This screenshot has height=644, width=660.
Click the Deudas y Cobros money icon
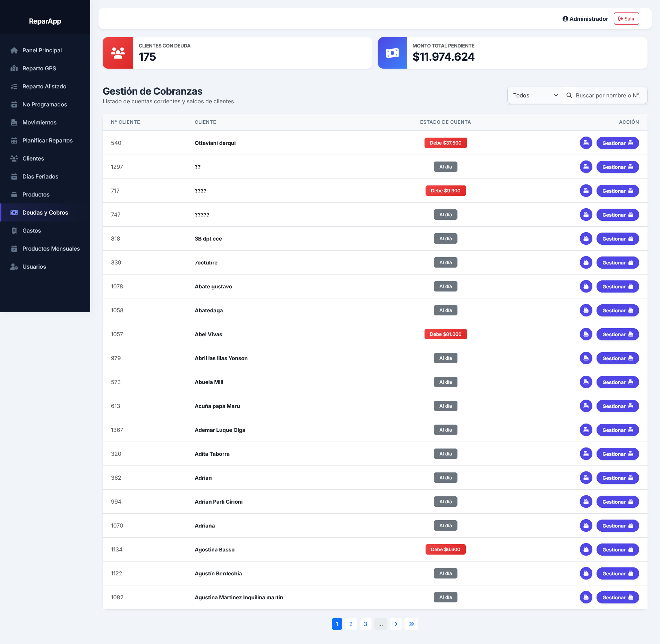14,212
